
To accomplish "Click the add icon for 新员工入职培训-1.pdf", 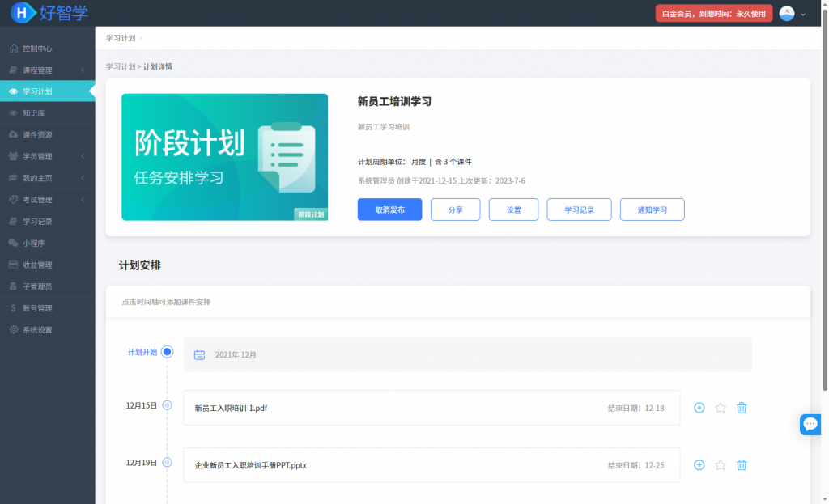I will [x=699, y=408].
